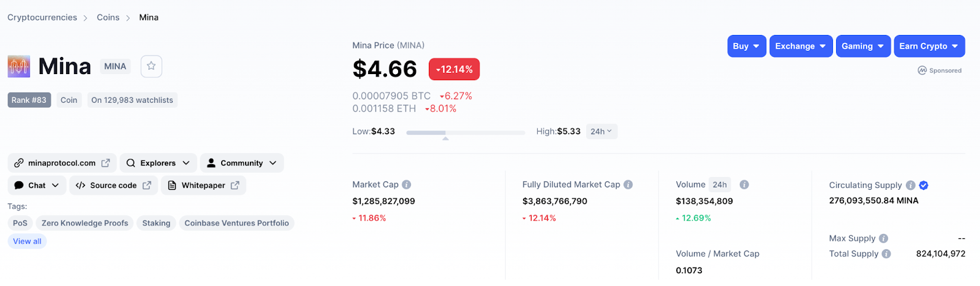Show Fully Diluted Market Cap info tooltip

pyautogui.click(x=628, y=184)
